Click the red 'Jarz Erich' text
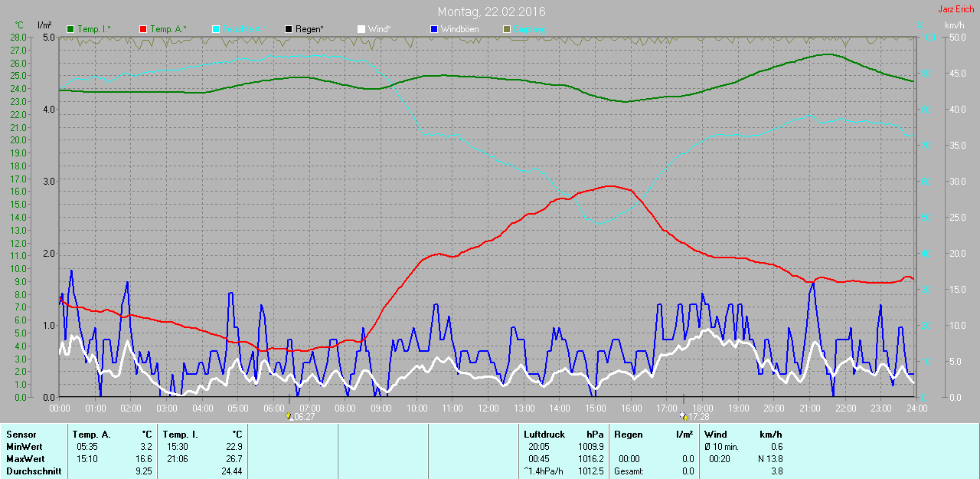980x479 pixels. pyautogui.click(x=956, y=9)
